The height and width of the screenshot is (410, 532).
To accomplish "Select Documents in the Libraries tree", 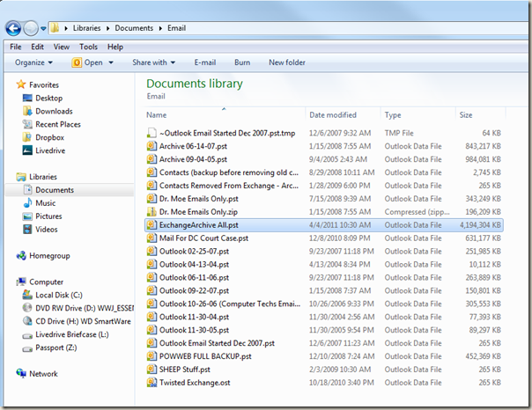I will click(x=55, y=190).
